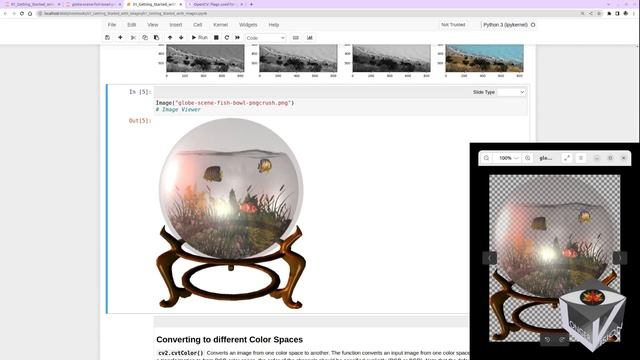Open the 100% zoom level dropdown in viewer

509,158
